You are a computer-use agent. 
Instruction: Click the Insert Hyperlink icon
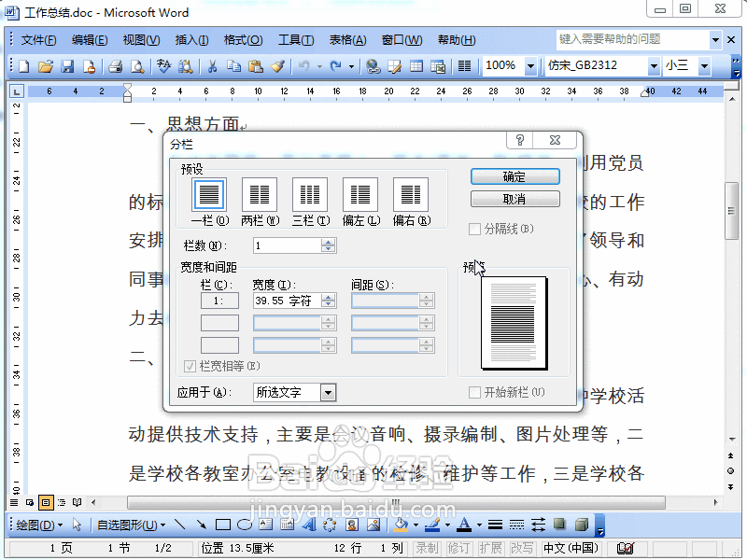(372, 66)
